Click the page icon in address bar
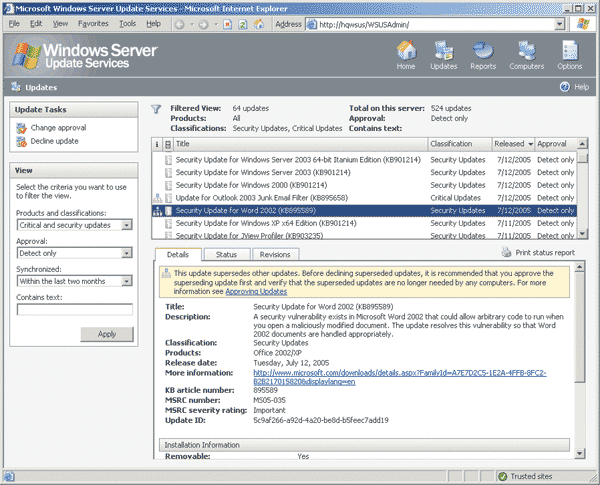 click(312, 24)
